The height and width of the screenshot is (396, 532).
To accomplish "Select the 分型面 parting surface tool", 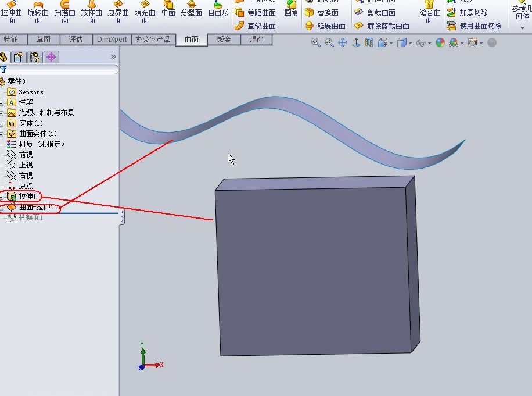I will [x=191, y=9].
